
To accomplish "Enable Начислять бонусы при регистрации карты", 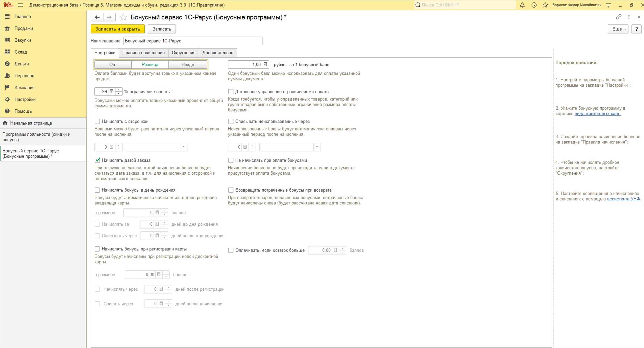I will coord(97,249).
